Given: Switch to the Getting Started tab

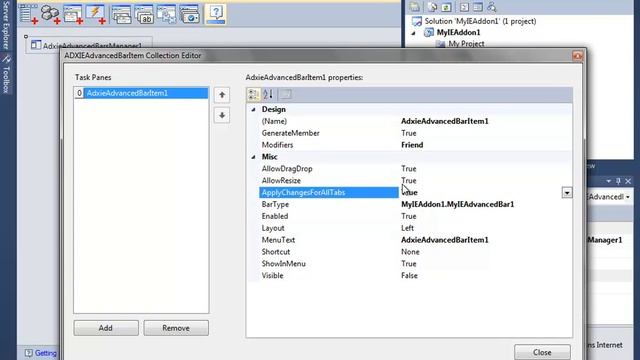Looking at the screenshot, I should tap(41, 353).
